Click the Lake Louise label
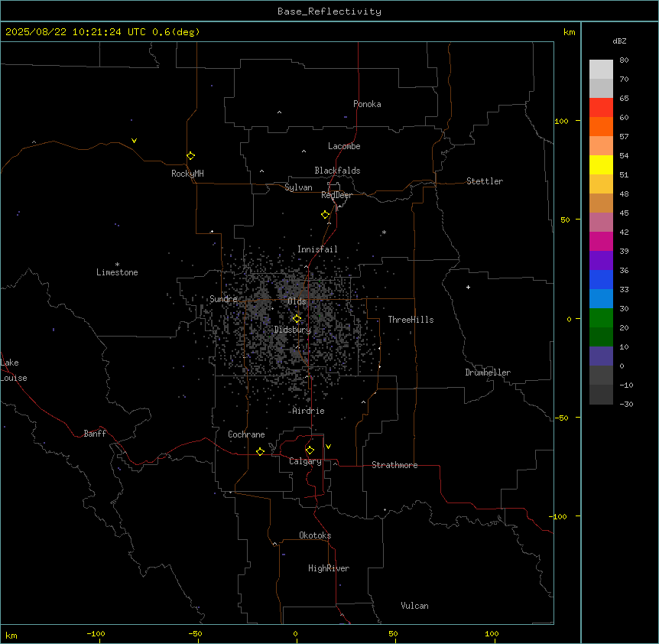659x644 pixels. [x=14, y=370]
